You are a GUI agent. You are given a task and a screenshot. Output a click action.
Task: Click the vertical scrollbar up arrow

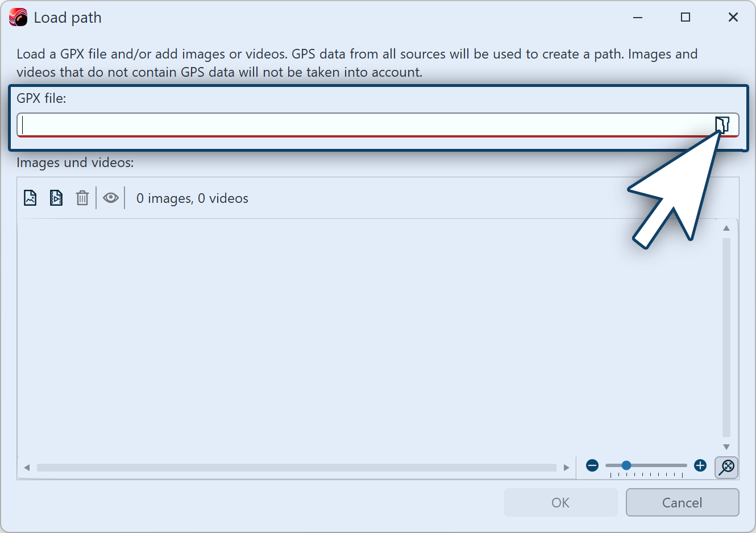(x=726, y=227)
